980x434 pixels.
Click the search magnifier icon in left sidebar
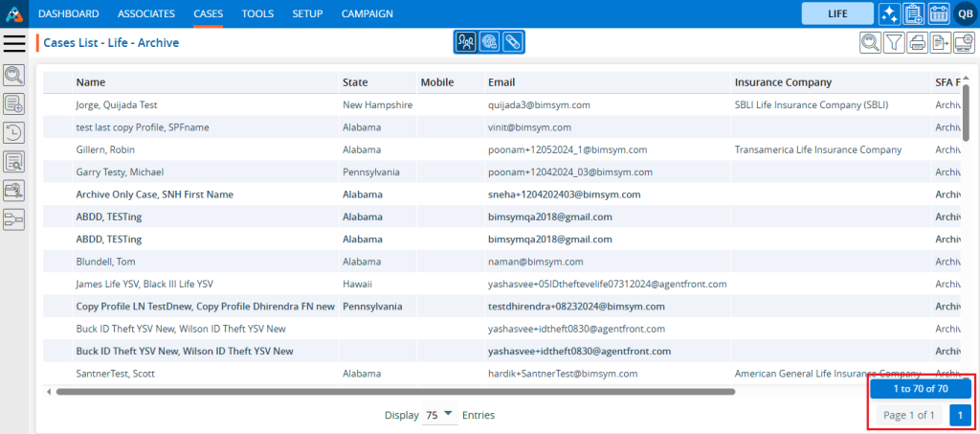(x=14, y=75)
